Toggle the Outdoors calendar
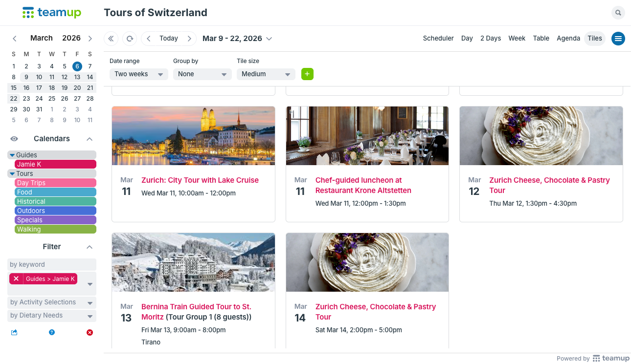The height and width of the screenshot is (364, 631). 55,211
